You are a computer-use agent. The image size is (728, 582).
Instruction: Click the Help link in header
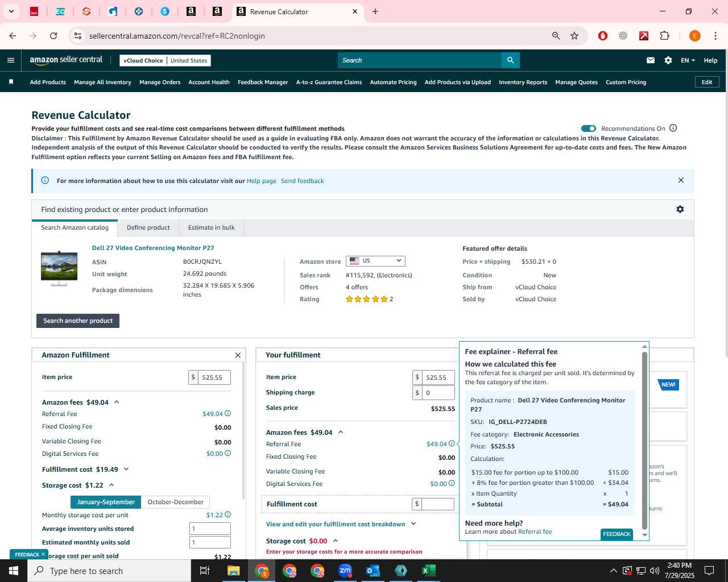[x=710, y=60]
